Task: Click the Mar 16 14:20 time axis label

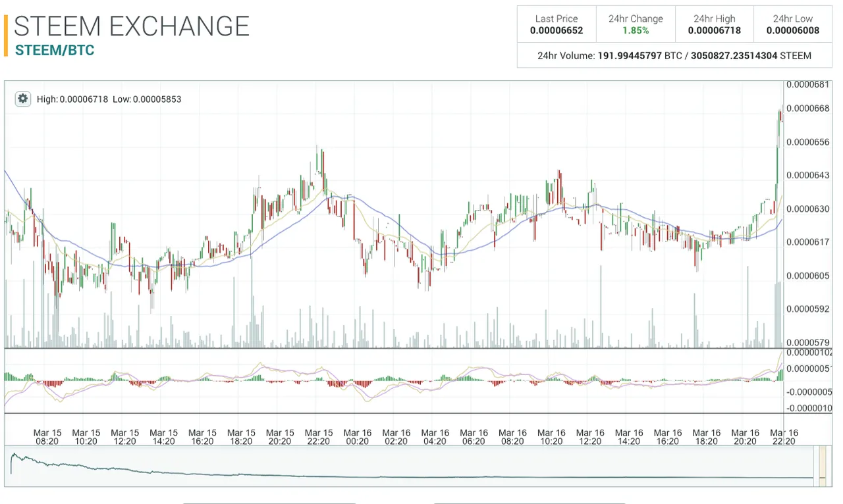Action: point(629,438)
